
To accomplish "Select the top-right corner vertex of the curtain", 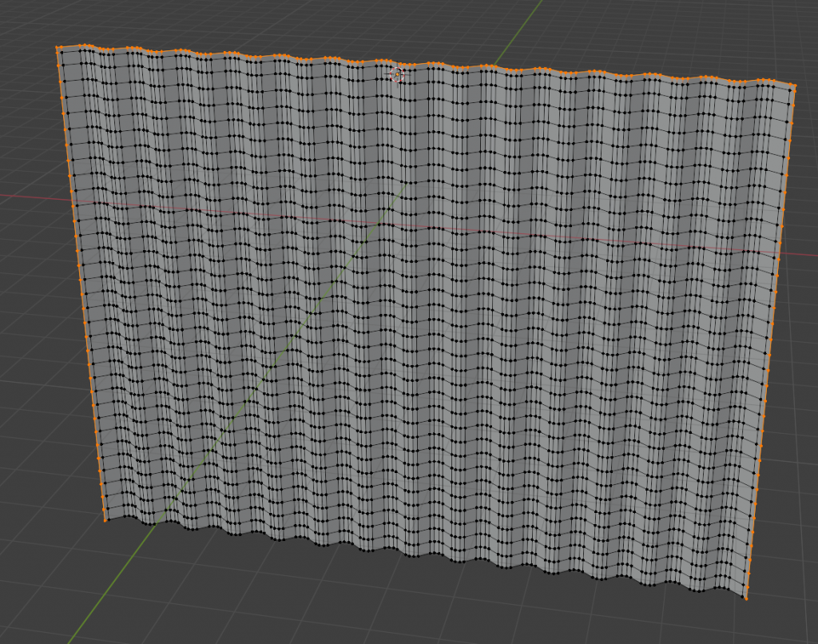I will tap(794, 85).
